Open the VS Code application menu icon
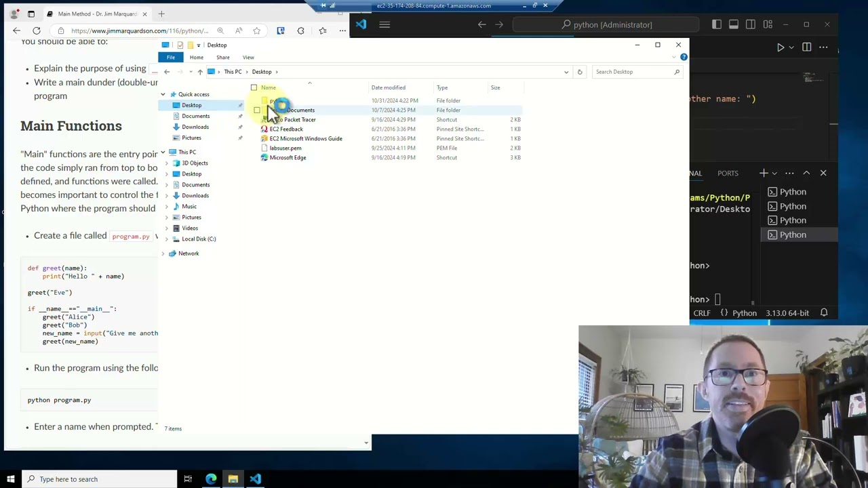 click(x=384, y=24)
